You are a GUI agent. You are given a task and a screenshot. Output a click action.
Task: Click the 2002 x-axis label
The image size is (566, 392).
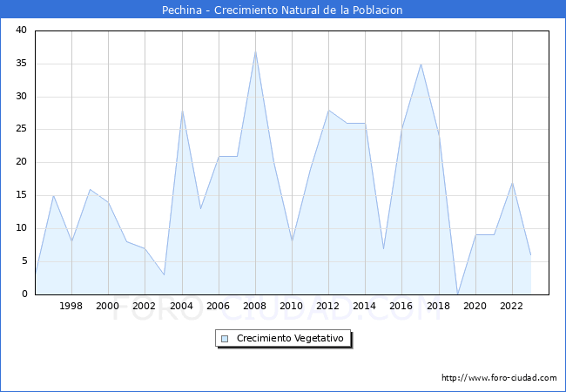(x=144, y=306)
